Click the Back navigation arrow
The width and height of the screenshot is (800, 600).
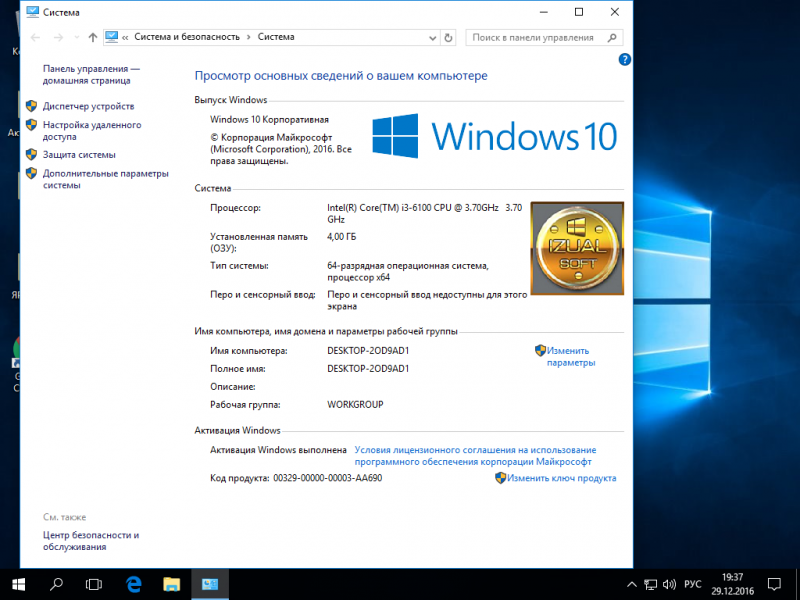35,37
